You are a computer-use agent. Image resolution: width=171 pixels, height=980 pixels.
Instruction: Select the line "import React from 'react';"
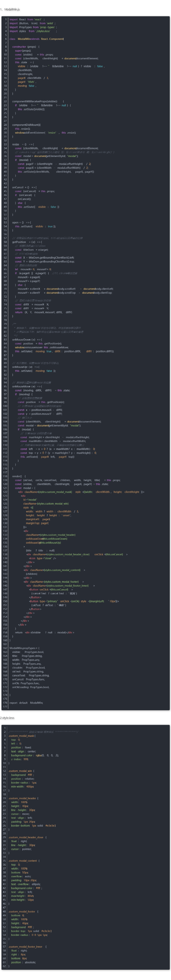pyautogui.click(x=27, y=20)
